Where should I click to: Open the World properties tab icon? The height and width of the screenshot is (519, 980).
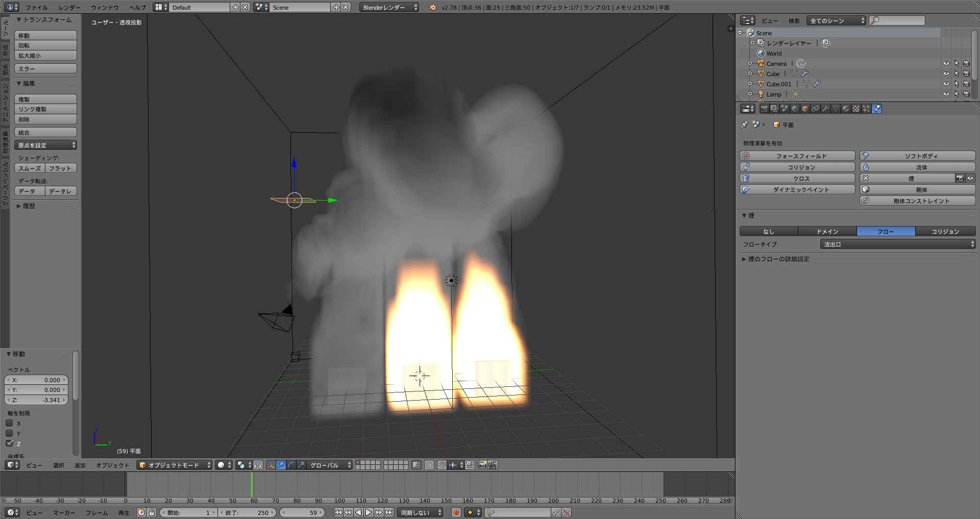(795, 109)
